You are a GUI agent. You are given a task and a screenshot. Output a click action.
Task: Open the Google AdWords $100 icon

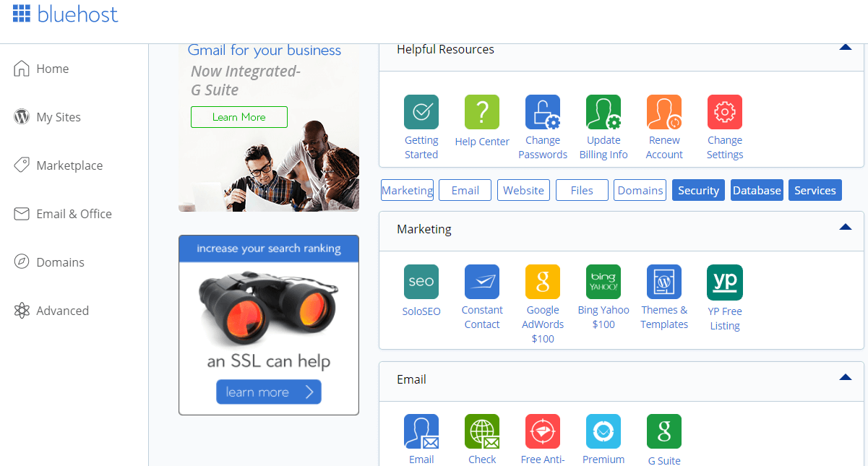coord(543,282)
